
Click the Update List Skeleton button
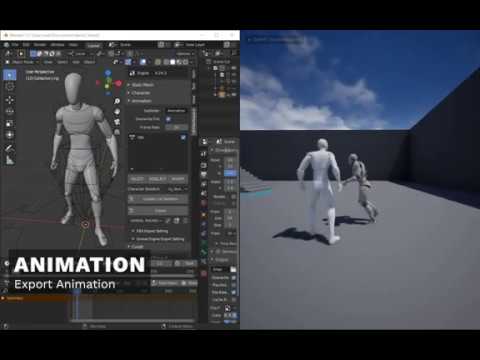click(158, 199)
